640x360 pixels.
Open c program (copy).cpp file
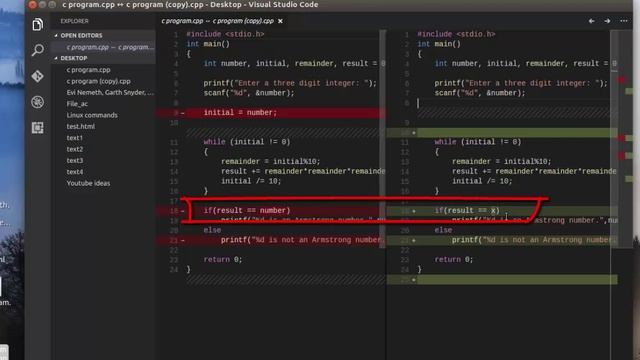tap(98, 81)
